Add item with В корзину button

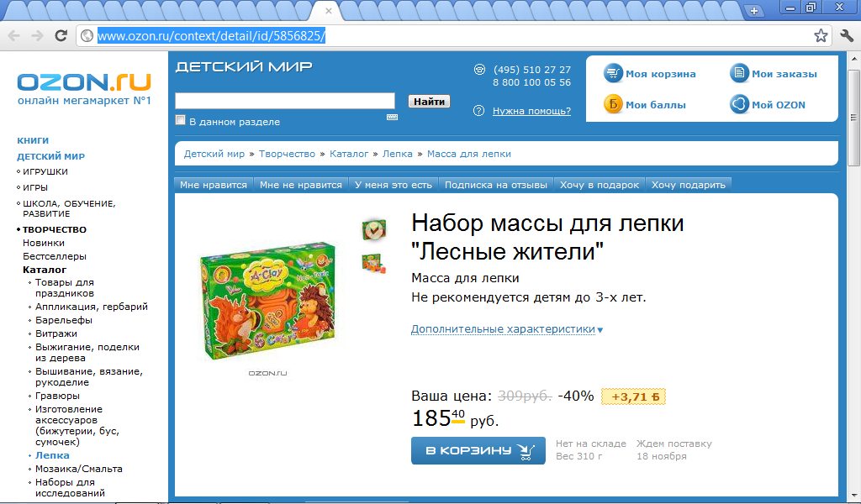point(478,451)
